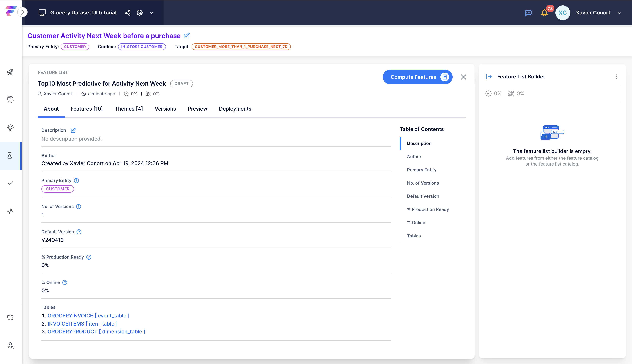Expand the catalog dropdown chevron
Image resolution: width=632 pixels, height=364 pixels.
[151, 13]
